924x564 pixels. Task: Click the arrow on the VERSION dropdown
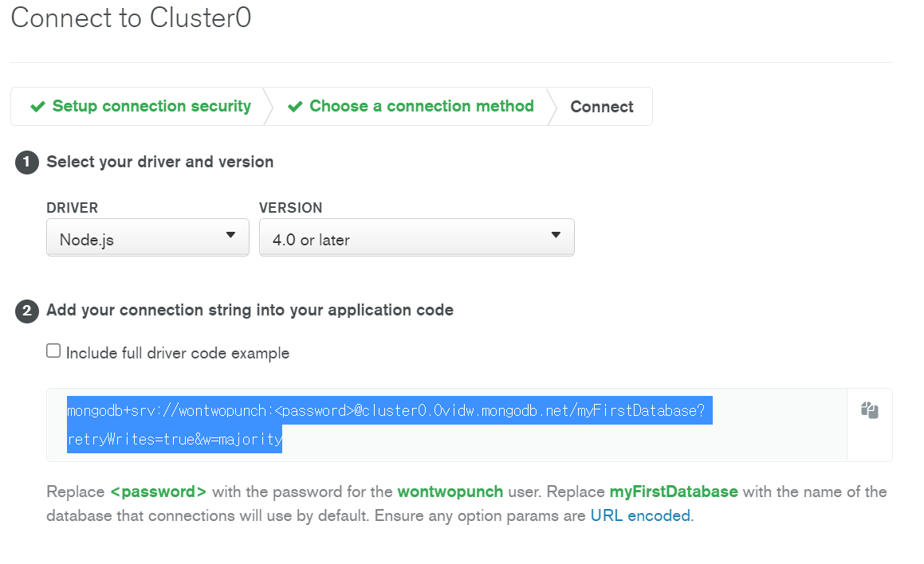click(x=556, y=235)
